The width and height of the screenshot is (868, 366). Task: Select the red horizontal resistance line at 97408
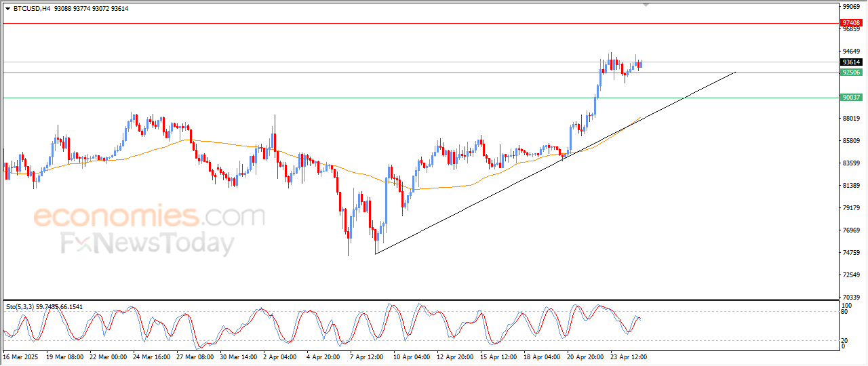420,23
